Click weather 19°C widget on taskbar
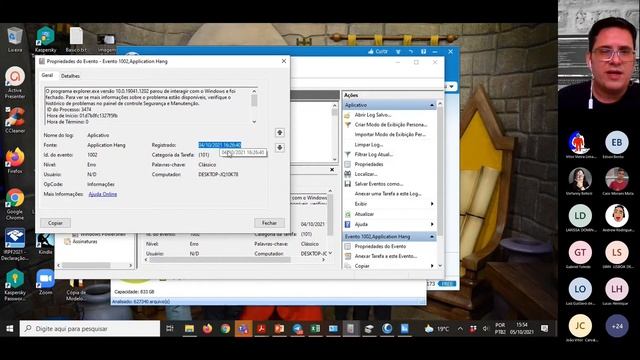This screenshot has height=360, width=640. point(437,329)
